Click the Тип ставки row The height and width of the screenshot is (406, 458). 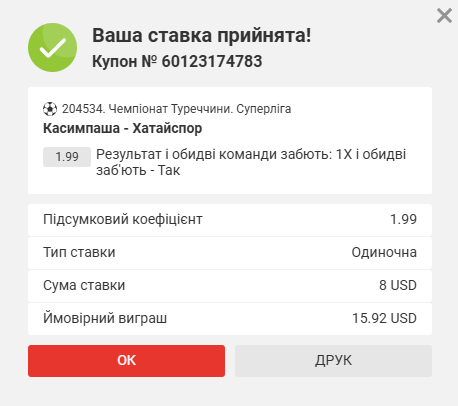230,253
